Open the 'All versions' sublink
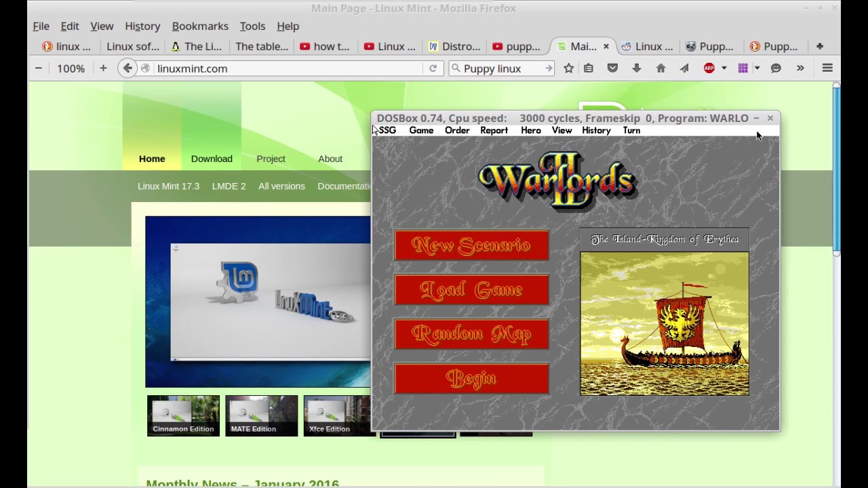 point(281,186)
